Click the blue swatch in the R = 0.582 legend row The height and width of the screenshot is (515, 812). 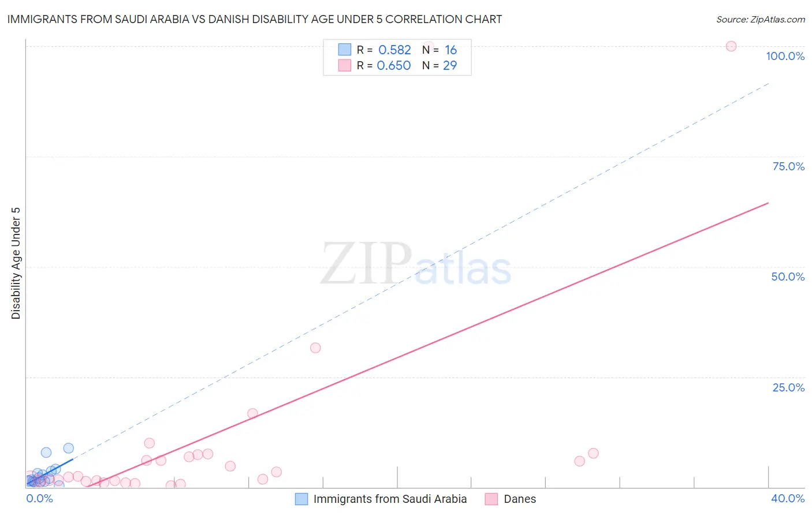345,50
